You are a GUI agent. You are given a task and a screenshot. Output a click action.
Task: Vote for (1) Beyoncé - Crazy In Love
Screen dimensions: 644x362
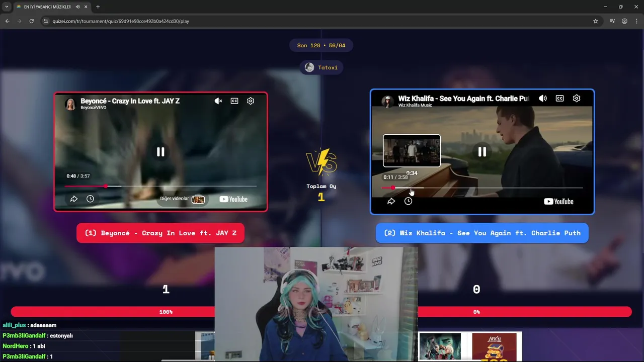[x=160, y=233]
